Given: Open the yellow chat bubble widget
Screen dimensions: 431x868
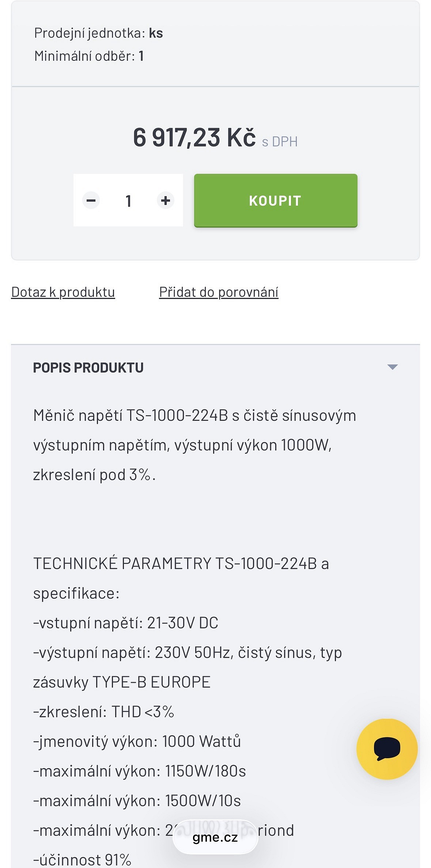Looking at the screenshot, I should point(387,749).
